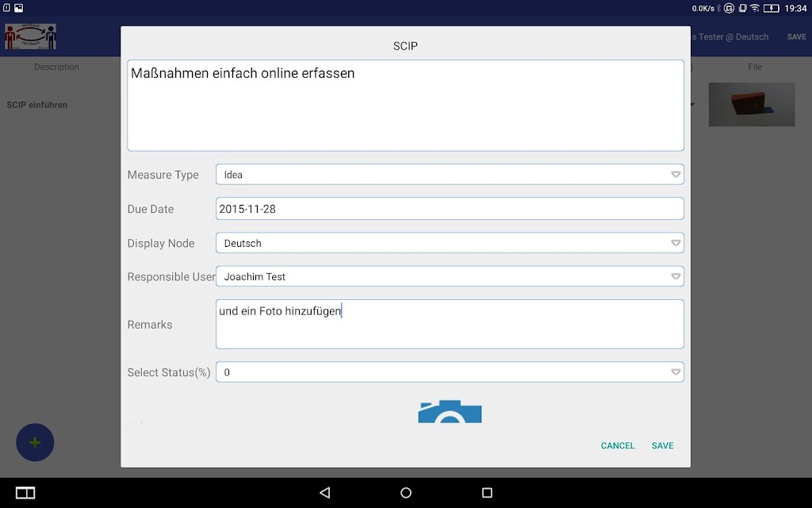Screen dimensions: 812x508
Task: Click the Remarks text box
Action: 450,324
